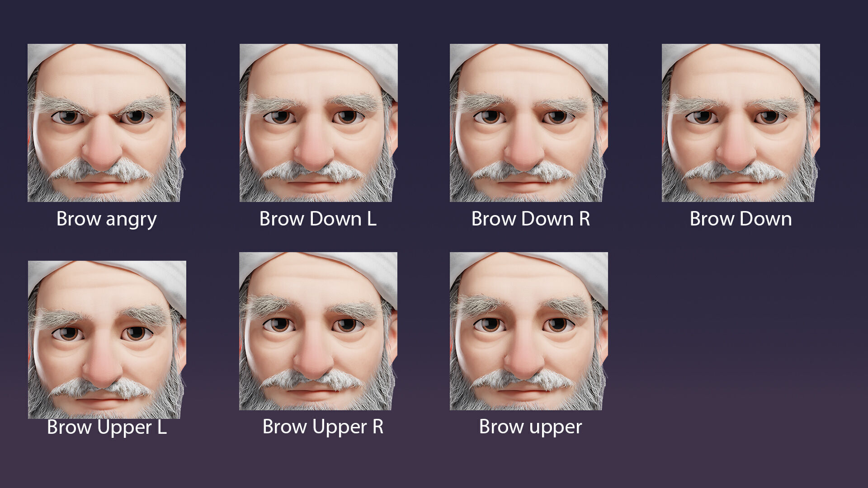Click the 'Brow Down' label
The height and width of the screenshot is (488, 868).
click(741, 219)
